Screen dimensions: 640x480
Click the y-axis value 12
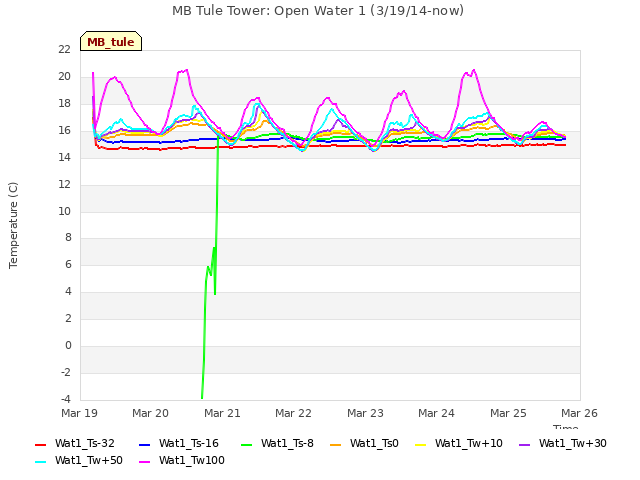pyautogui.click(x=64, y=184)
